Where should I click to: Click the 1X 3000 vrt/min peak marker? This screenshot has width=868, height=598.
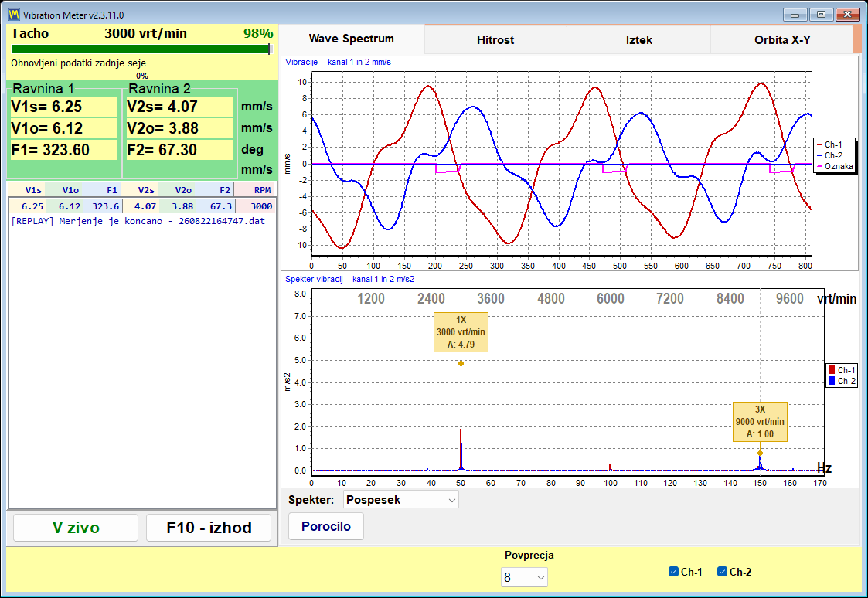click(x=461, y=363)
